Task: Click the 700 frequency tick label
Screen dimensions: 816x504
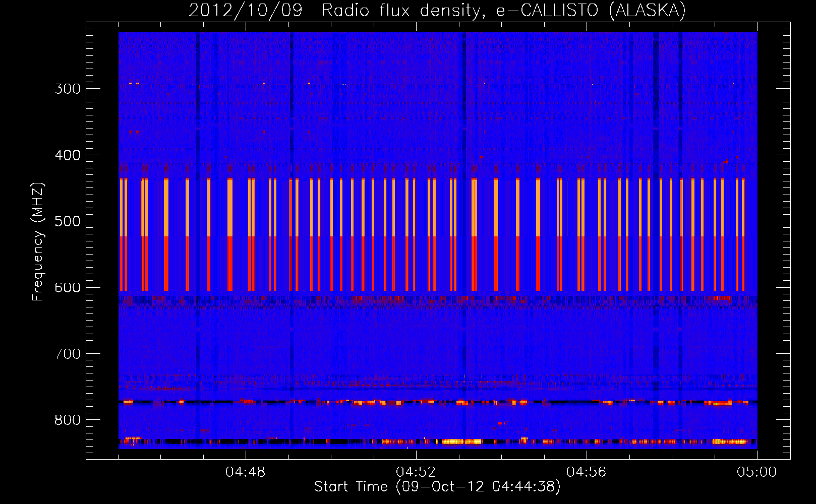Action: pyautogui.click(x=68, y=354)
